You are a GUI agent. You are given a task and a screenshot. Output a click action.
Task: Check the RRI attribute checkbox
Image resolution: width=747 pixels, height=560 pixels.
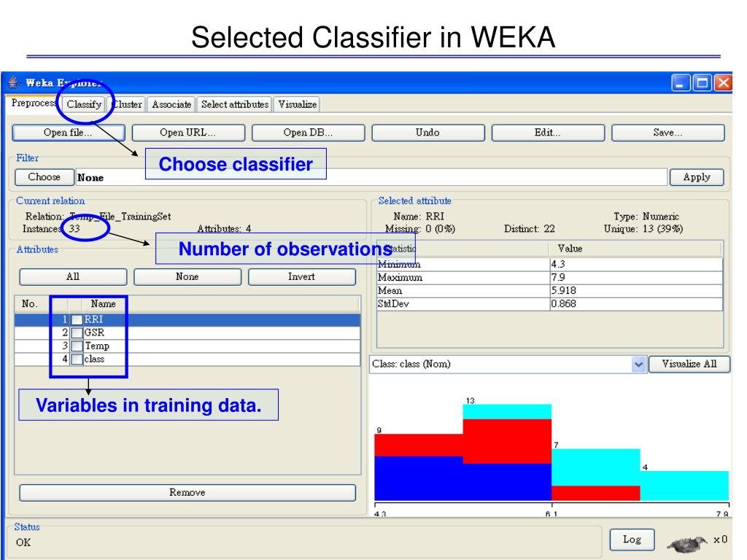tap(77, 319)
